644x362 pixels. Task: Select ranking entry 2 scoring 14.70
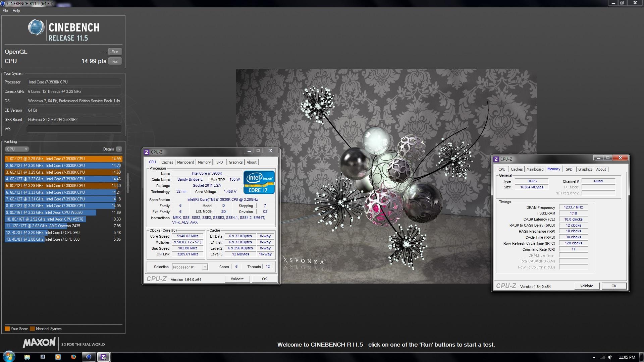(x=63, y=166)
